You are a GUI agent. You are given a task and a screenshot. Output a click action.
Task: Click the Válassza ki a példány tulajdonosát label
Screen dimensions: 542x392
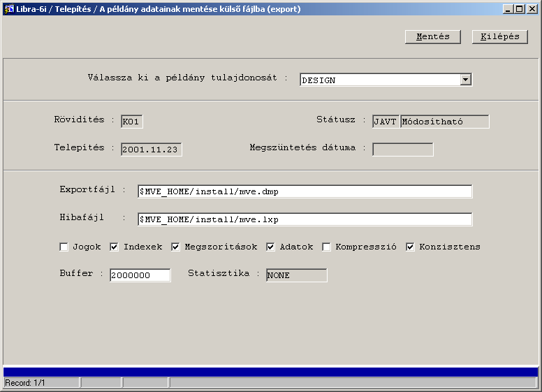tap(182, 78)
